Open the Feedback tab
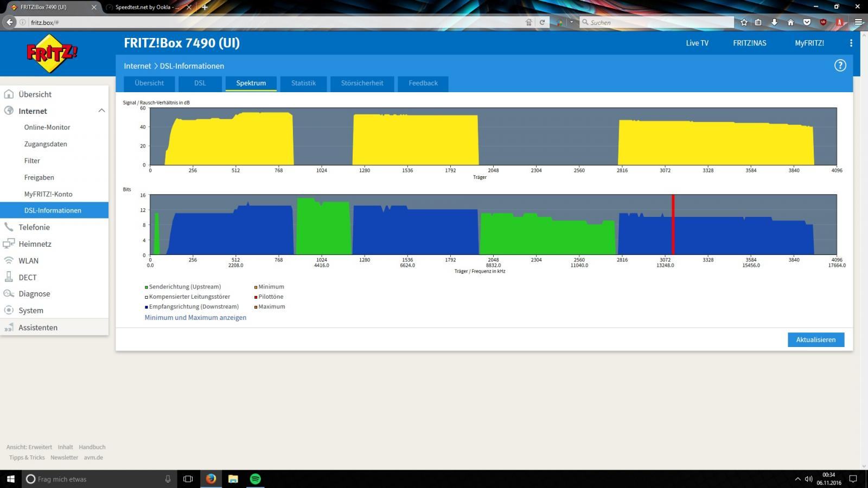Image resolution: width=868 pixels, height=488 pixels. (423, 83)
